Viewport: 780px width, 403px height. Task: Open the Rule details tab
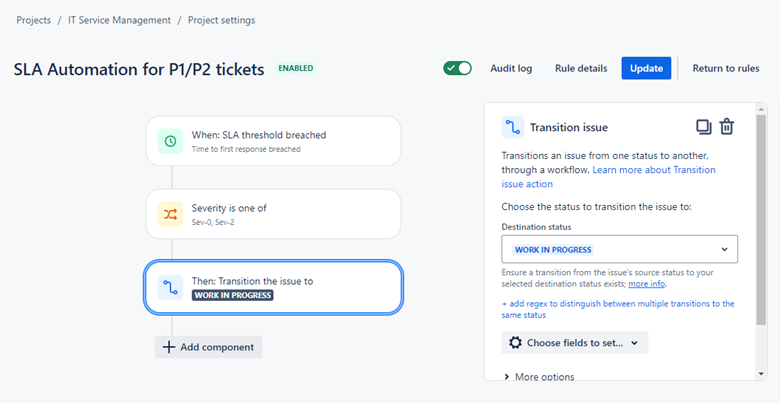click(x=581, y=68)
